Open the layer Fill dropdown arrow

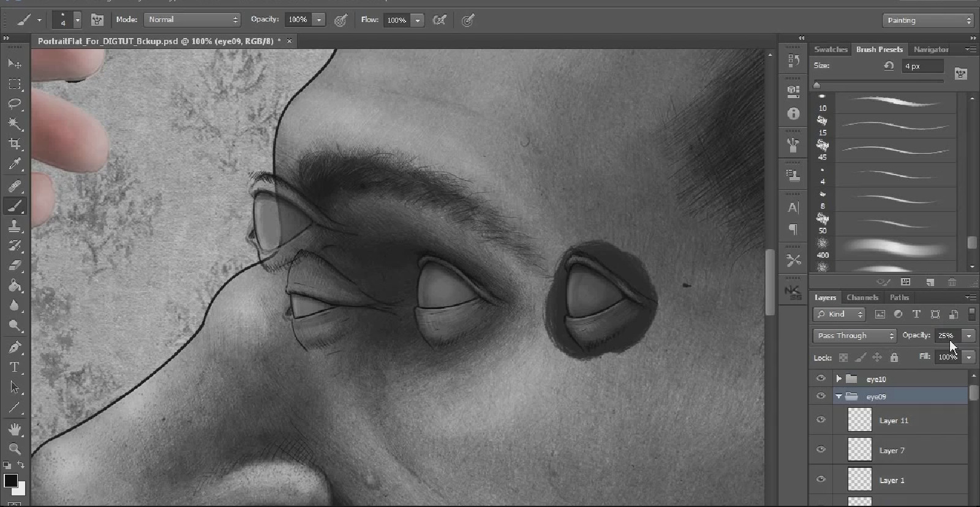coord(969,357)
